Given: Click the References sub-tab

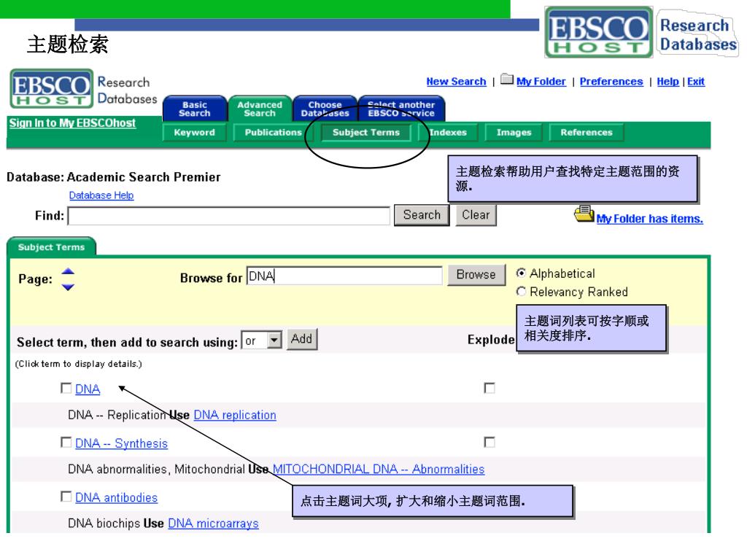Looking at the screenshot, I should pos(587,133).
